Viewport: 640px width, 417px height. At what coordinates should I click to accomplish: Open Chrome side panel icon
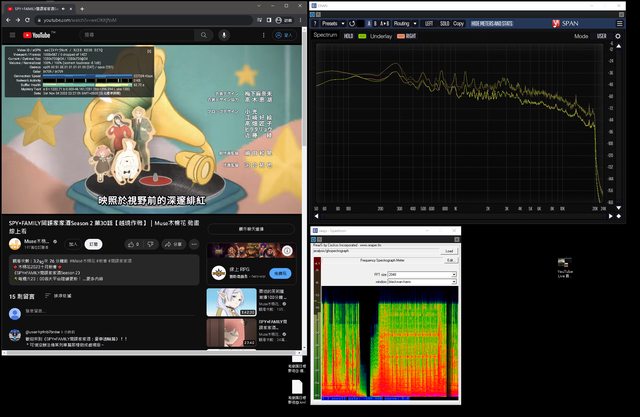click(269, 20)
